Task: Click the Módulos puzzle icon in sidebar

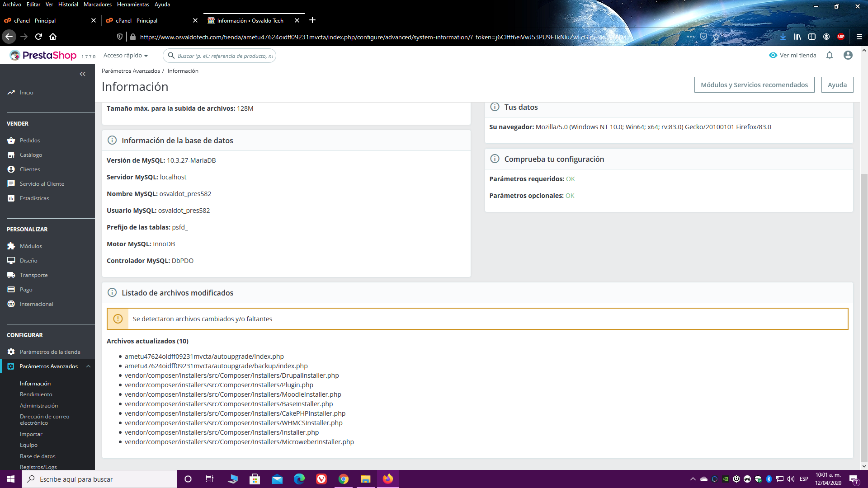Action: coord(11,246)
